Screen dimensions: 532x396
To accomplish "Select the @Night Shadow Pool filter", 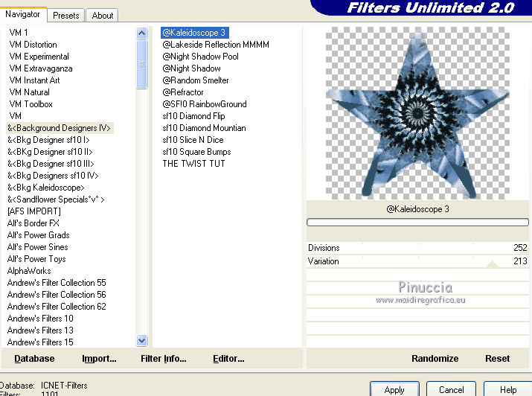I will pyautogui.click(x=200, y=57).
